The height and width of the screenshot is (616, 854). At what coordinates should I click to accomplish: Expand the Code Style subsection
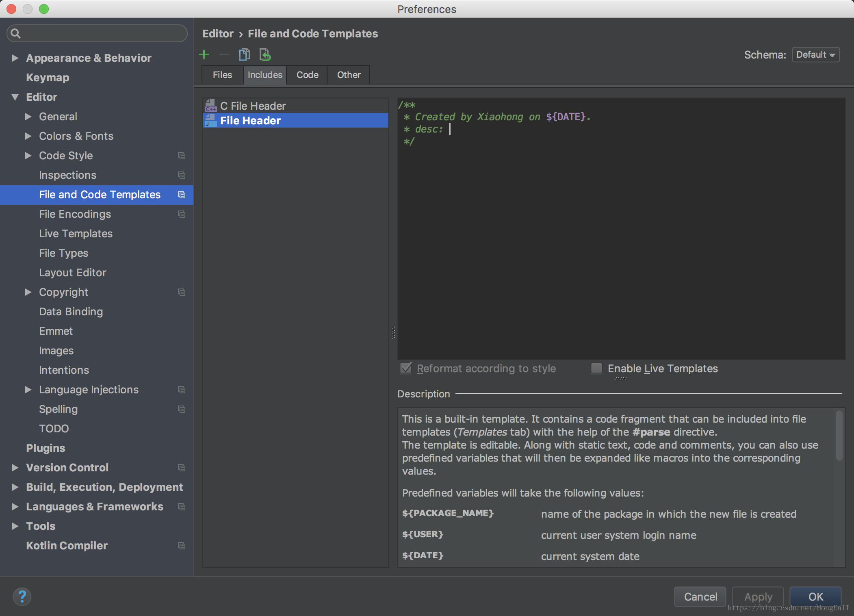point(28,156)
